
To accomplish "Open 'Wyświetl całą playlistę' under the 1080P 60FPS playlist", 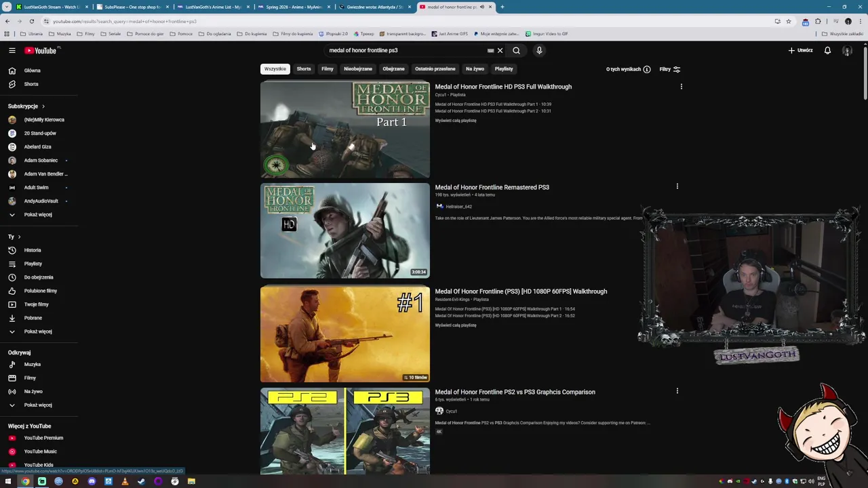I will (x=456, y=325).
